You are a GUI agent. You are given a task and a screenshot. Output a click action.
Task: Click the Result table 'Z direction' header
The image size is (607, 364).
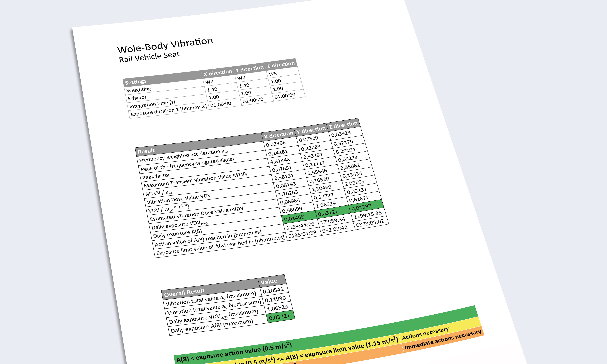point(343,125)
